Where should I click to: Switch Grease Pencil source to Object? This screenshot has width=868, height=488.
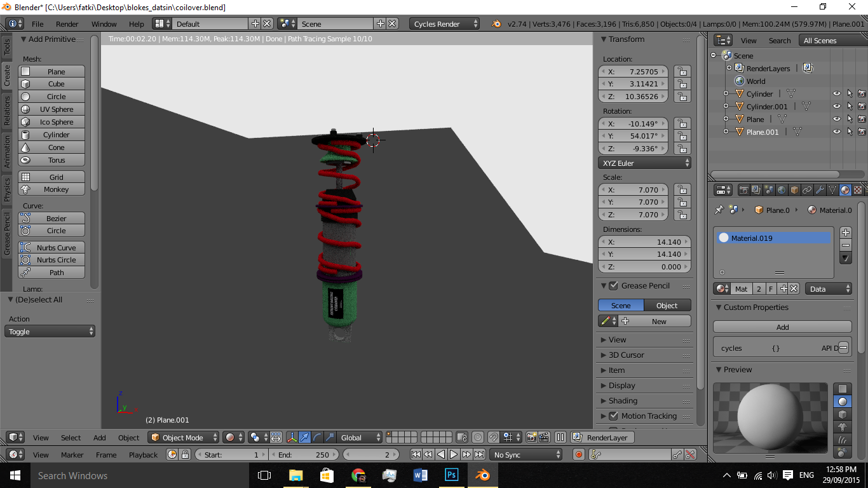tap(667, 306)
